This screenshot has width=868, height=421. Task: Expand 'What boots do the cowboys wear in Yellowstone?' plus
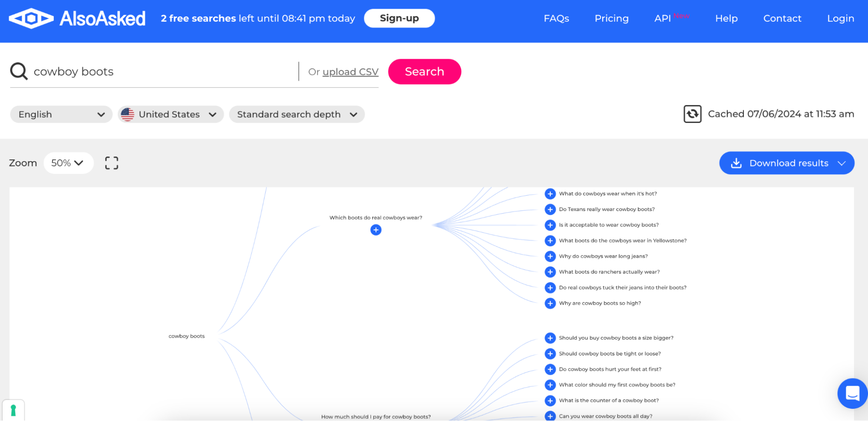point(550,241)
